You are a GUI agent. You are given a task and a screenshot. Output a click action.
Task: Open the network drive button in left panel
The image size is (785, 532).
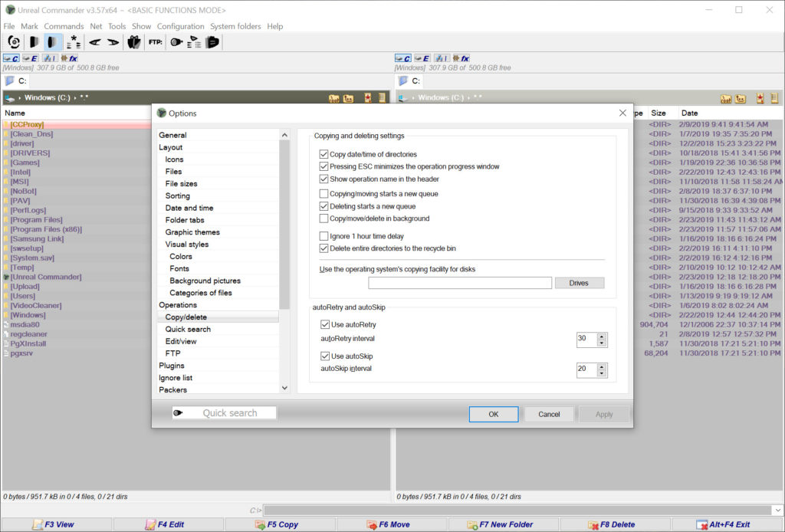[x=49, y=58]
